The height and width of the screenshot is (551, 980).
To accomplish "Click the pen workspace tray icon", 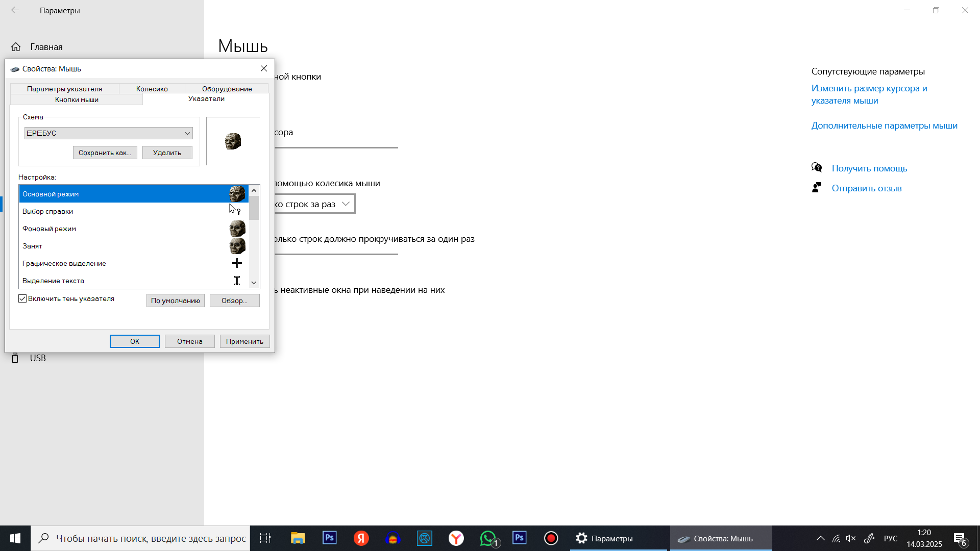I will tap(869, 538).
